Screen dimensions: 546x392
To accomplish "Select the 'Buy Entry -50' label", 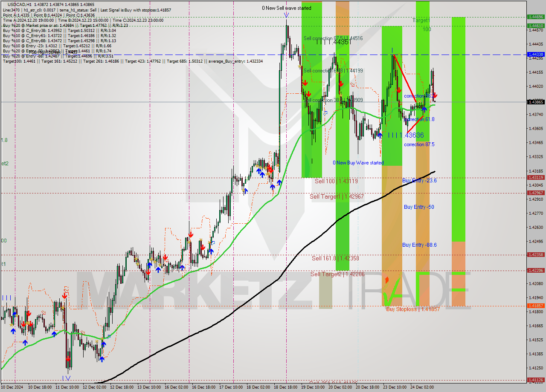I will pos(419,207).
